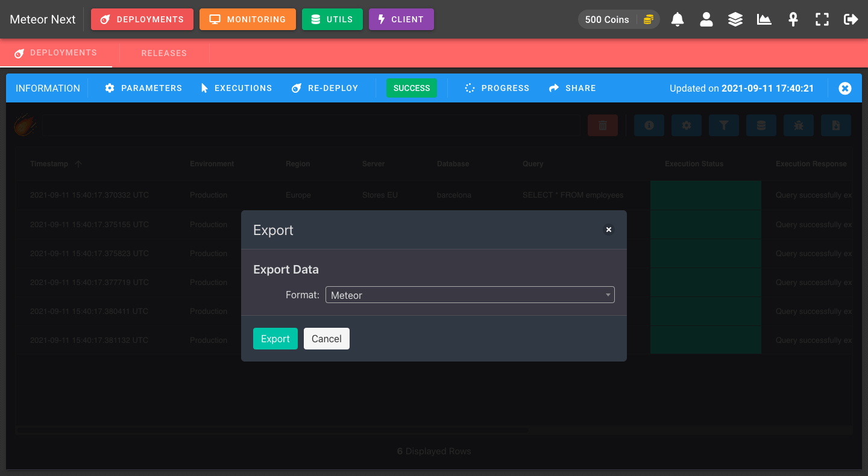Click the dimmed bug icon button

click(x=799, y=125)
